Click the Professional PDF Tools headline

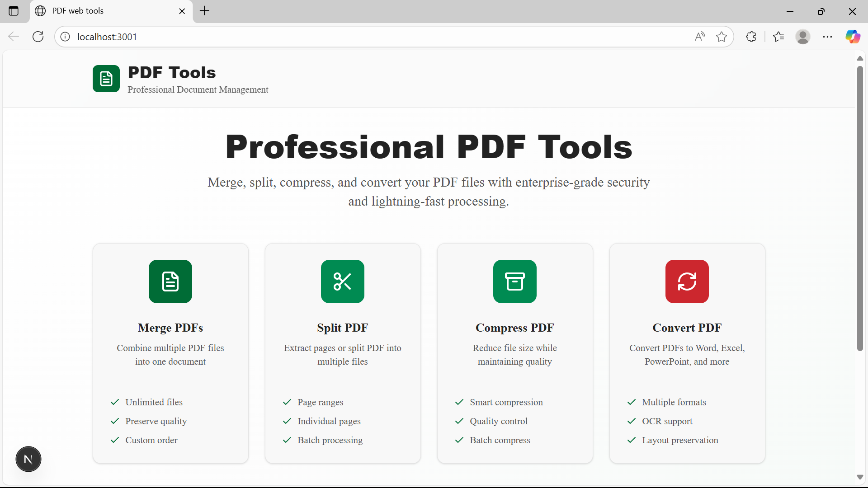(x=429, y=147)
